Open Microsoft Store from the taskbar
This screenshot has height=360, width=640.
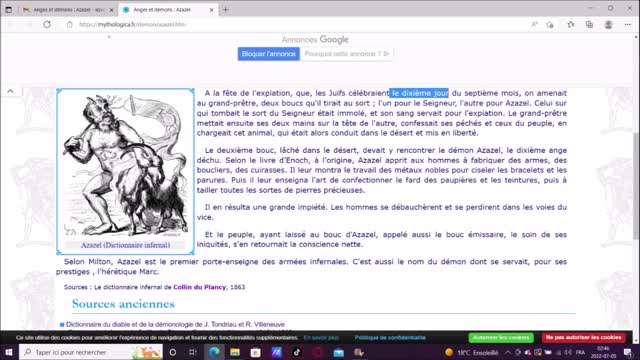click(x=256, y=352)
